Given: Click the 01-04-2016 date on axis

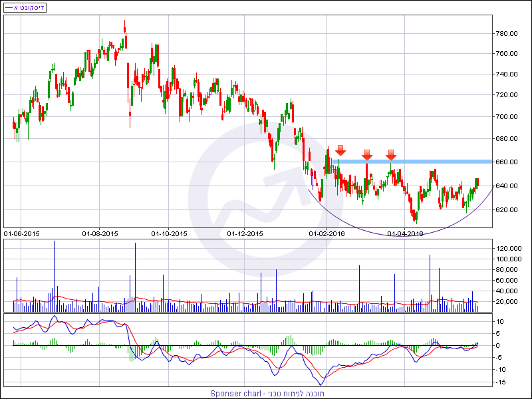Looking at the screenshot, I should pos(405,233).
